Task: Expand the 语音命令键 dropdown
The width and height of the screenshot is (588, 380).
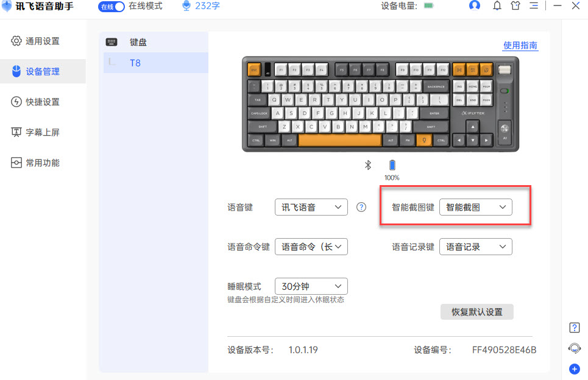Action: click(x=311, y=247)
